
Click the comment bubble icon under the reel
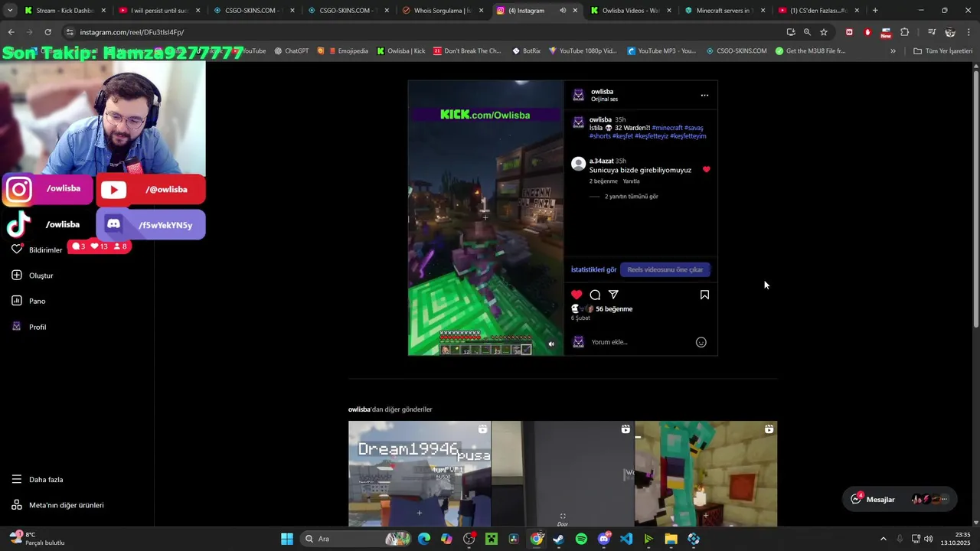(x=595, y=295)
